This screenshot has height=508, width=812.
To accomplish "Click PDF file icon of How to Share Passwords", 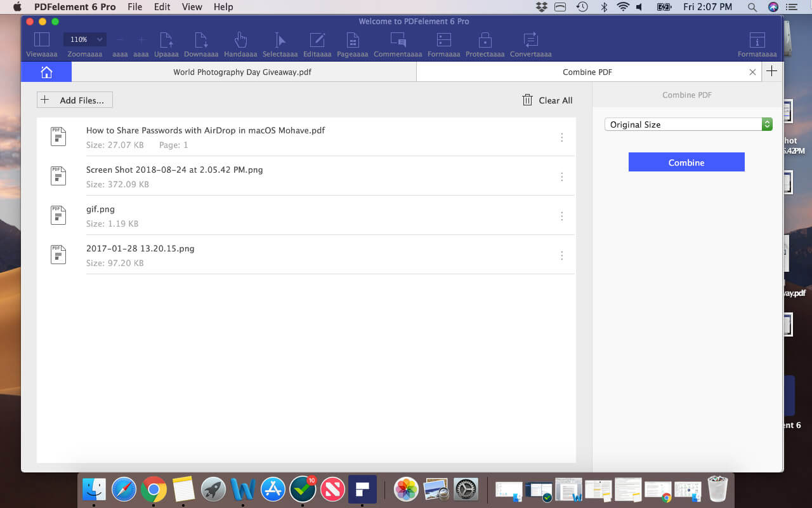I will coord(58,137).
